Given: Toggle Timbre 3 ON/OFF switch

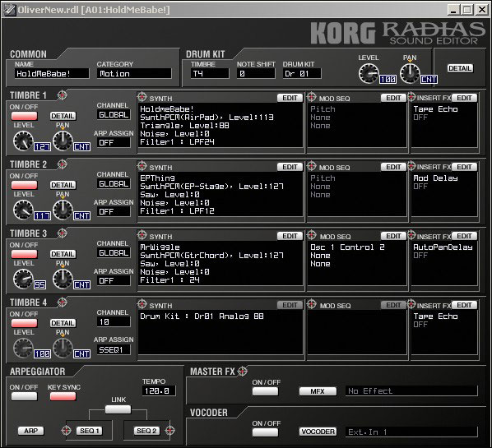Looking at the screenshot, I should (24, 254).
